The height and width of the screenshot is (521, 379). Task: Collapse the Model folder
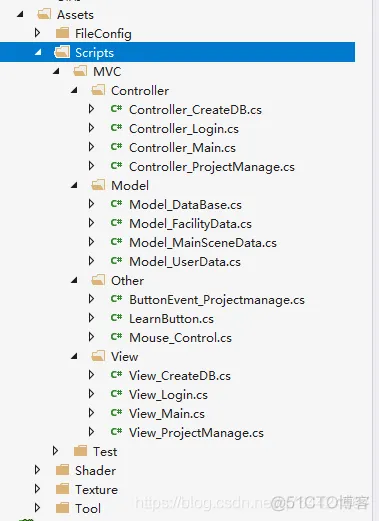click(x=74, y=185)
